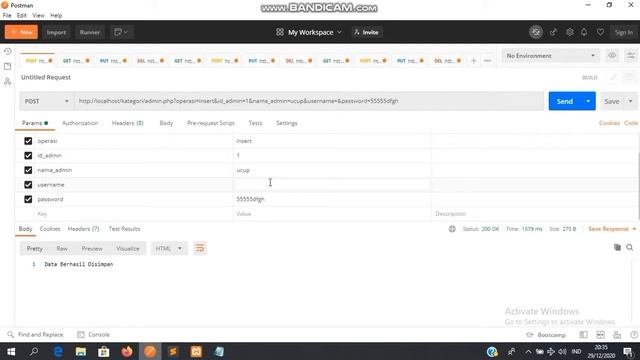Viewport: 640px width, 360px height.
Task: Switch to the request Body tab
Action: pyautogui.click(x=166, y=123)
